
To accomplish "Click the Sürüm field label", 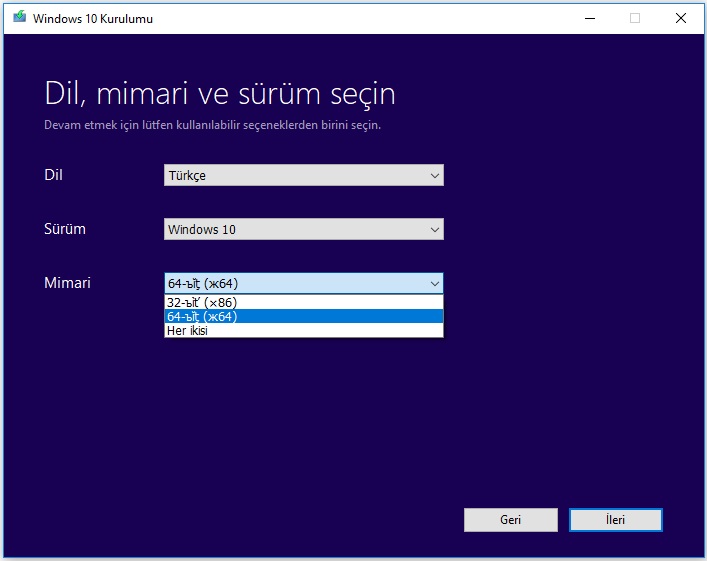I will click(x=65, y=229).
